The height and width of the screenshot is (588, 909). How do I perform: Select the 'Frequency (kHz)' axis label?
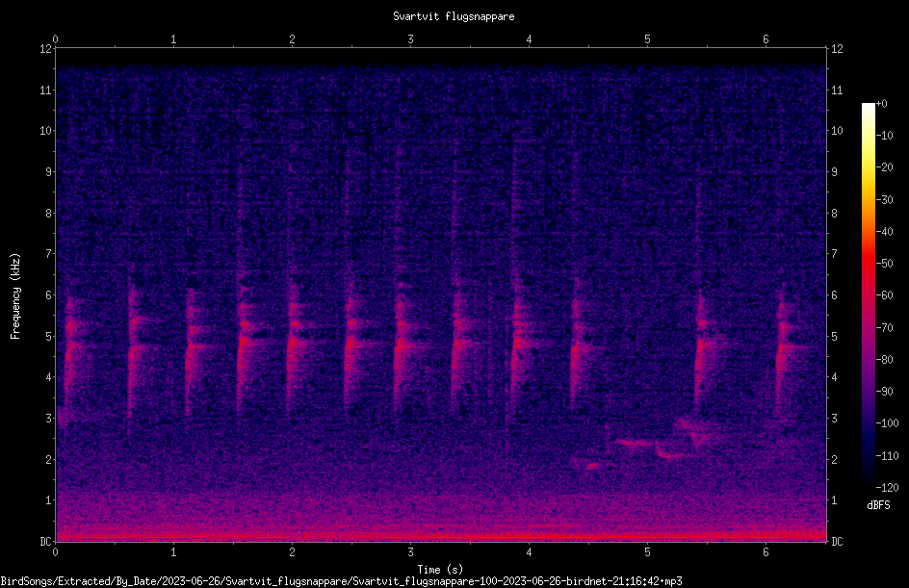pyautogui.click(x=15, y=296)
